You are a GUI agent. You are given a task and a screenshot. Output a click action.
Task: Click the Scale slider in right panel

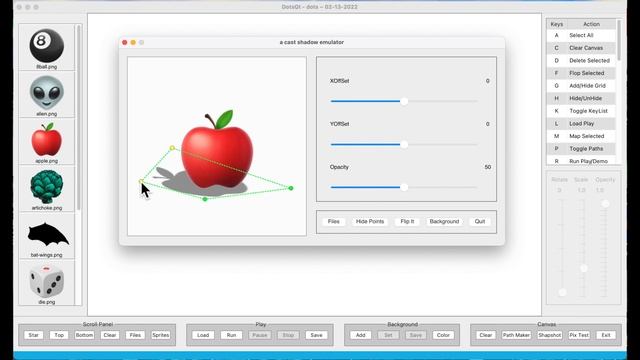[x=583, y=248]
